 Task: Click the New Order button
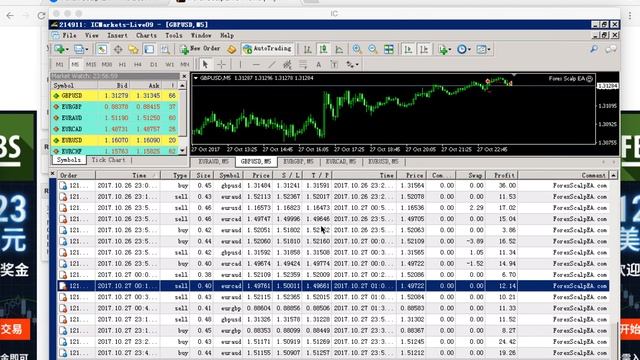(200, 49)
